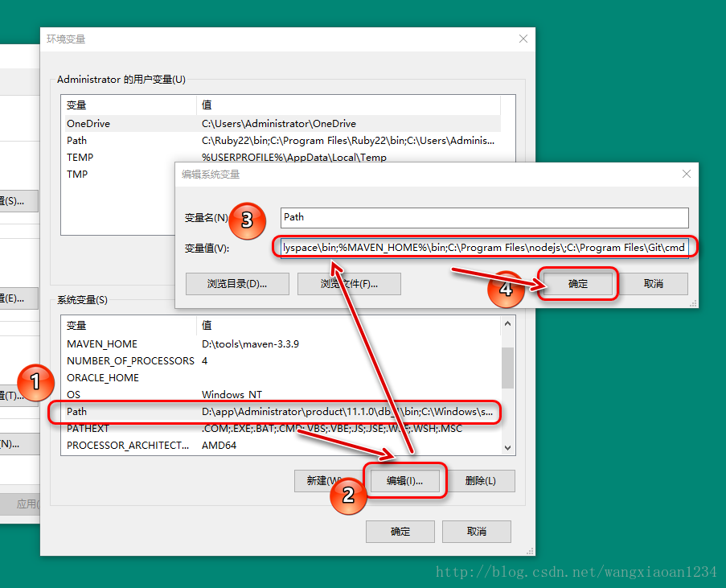Select the Path row in user variables
The image size is (726, 588).
point(281,141)
